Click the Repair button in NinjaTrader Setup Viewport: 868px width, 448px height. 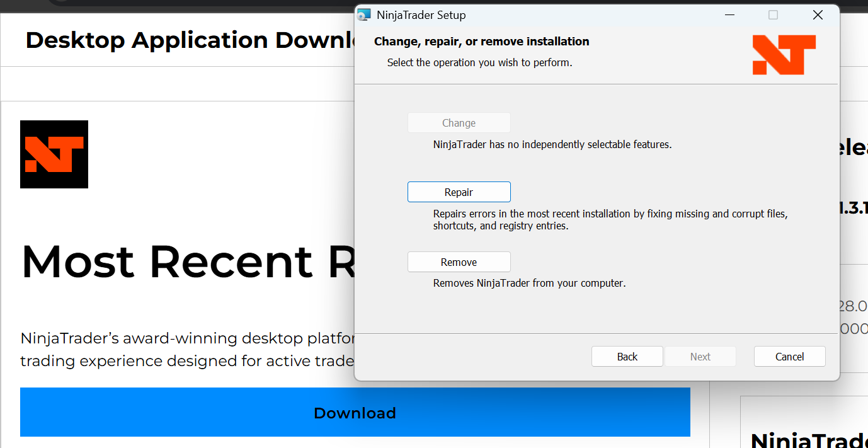(x=459, y=192)
